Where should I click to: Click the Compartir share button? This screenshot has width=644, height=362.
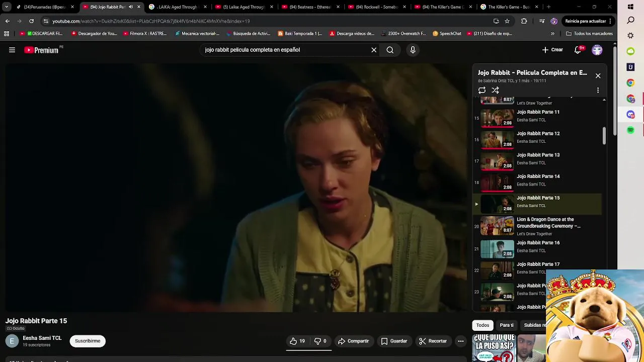(353, 341)
